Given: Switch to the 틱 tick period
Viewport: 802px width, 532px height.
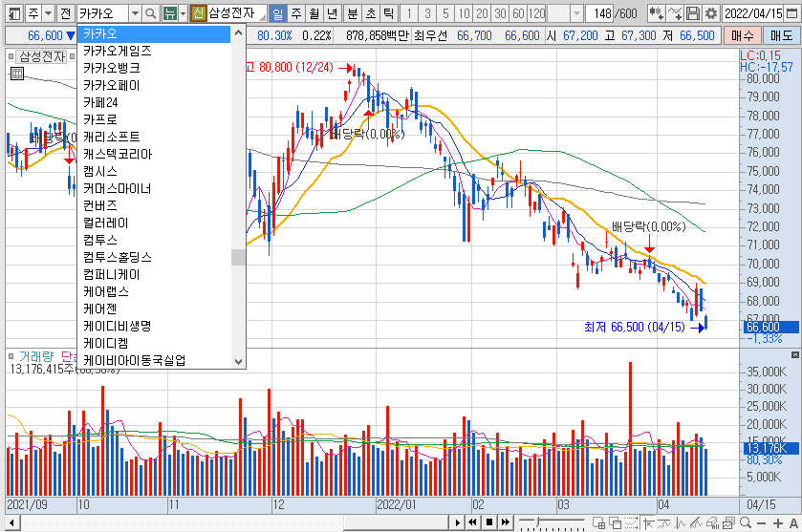Looking at the screenshot, I should coord(389,13).
